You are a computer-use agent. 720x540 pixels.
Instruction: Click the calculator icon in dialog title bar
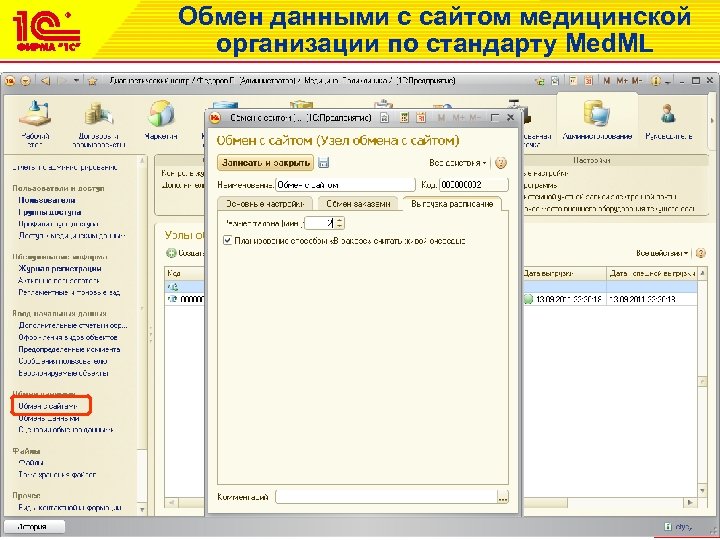(x=404, y=118)
